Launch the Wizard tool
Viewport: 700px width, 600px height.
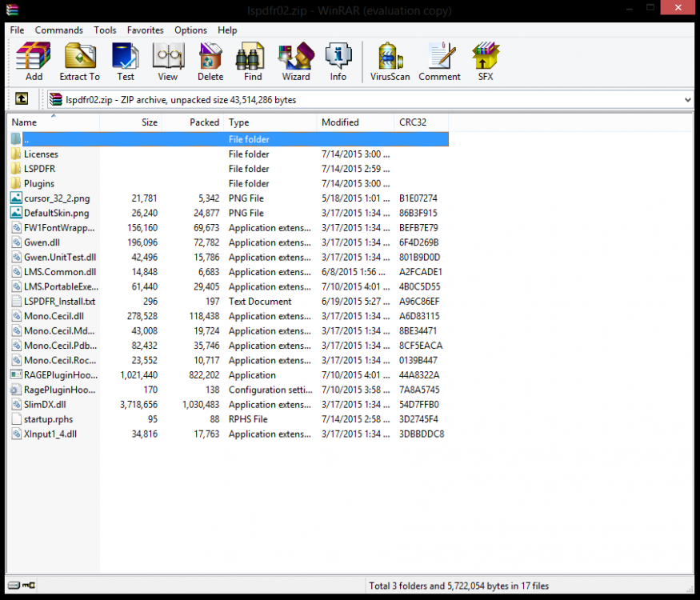pos(295,61)
